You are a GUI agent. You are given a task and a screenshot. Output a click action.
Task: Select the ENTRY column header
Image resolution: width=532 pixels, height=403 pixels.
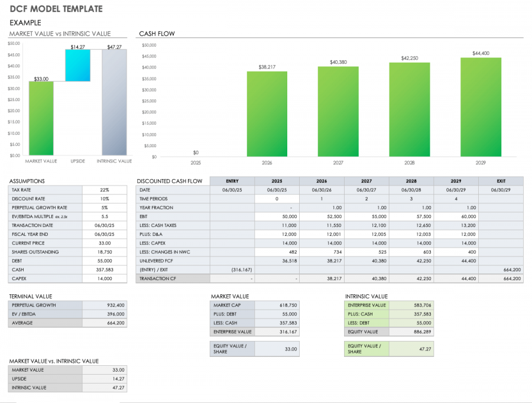[232, 181]
